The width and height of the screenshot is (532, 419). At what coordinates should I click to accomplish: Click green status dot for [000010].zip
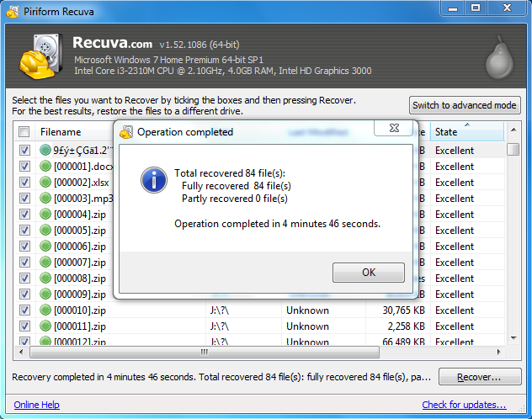[45, 310]
